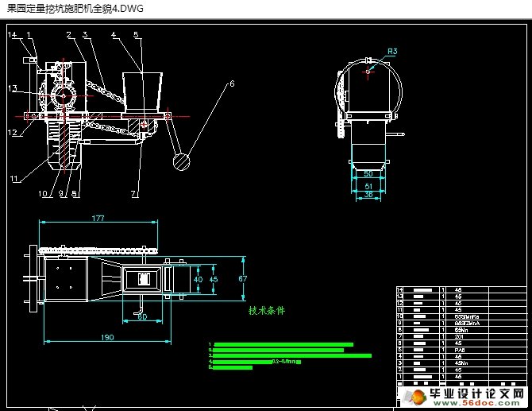Click the R3 radius label
The width and height of the screenshot is (532, 411).
point(392,52)
